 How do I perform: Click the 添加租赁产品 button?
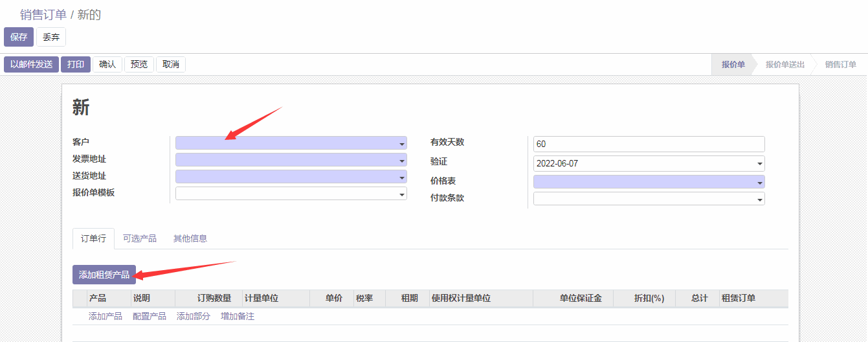pyautogui.click(x=104, y=275)
